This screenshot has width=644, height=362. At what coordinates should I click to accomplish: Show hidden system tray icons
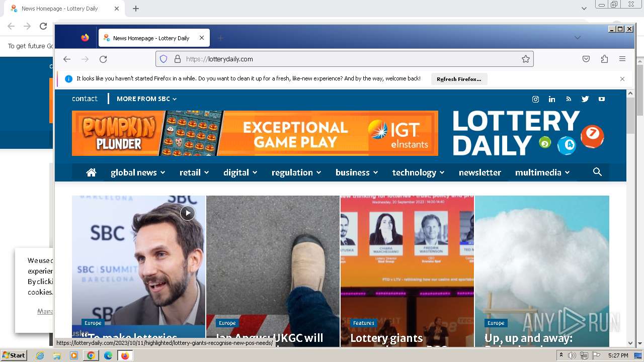point(561,355)
